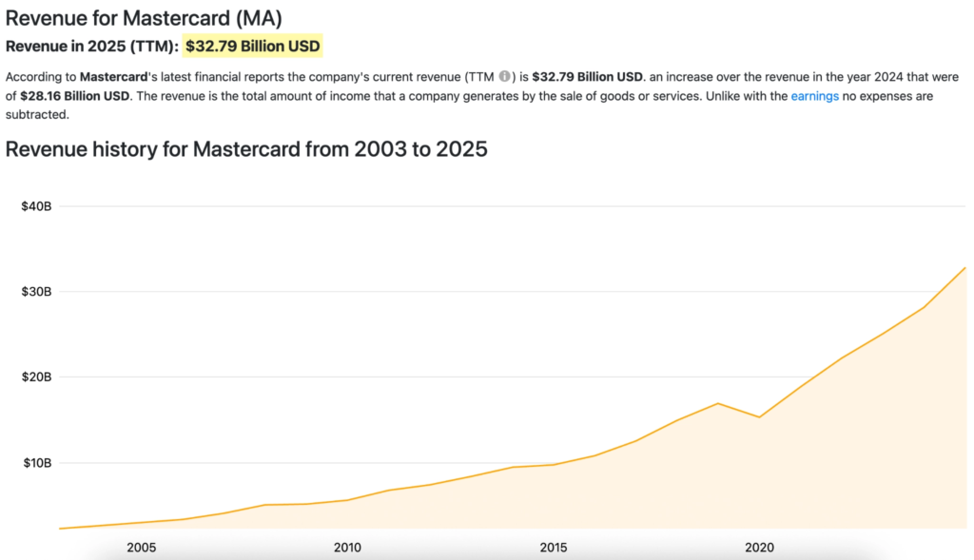Click the highlighted $32.79 Billion USD value
The width and height of the screenshot is (974, 560).
[252, 46]
